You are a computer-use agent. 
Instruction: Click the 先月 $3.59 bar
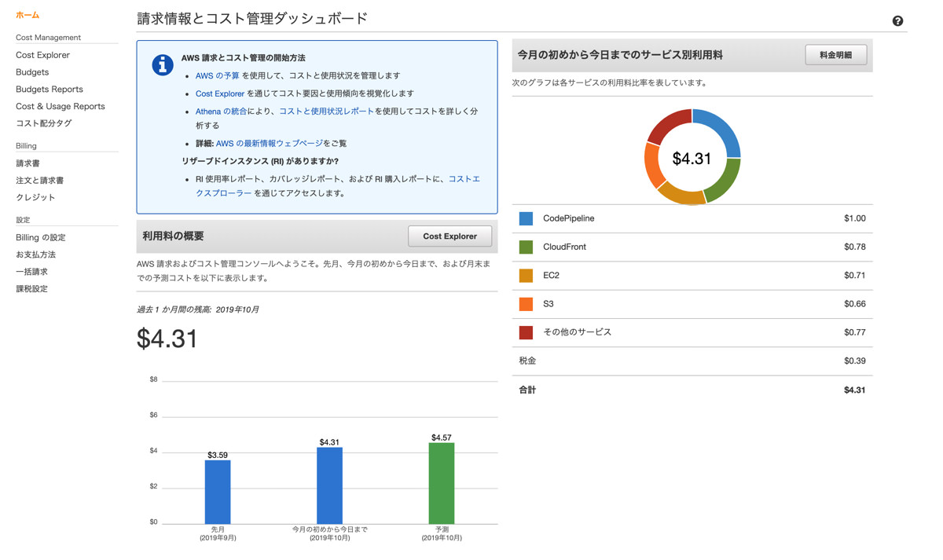(218, 492)
